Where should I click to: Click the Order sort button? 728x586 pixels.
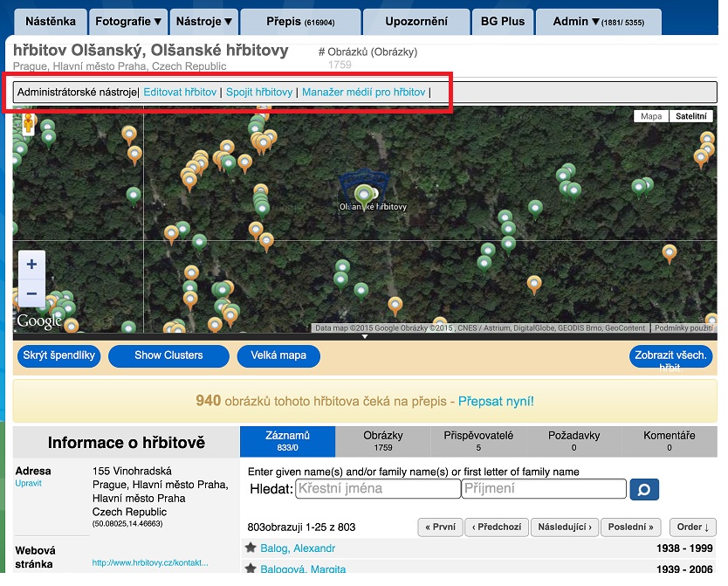(x=693, y=527)
